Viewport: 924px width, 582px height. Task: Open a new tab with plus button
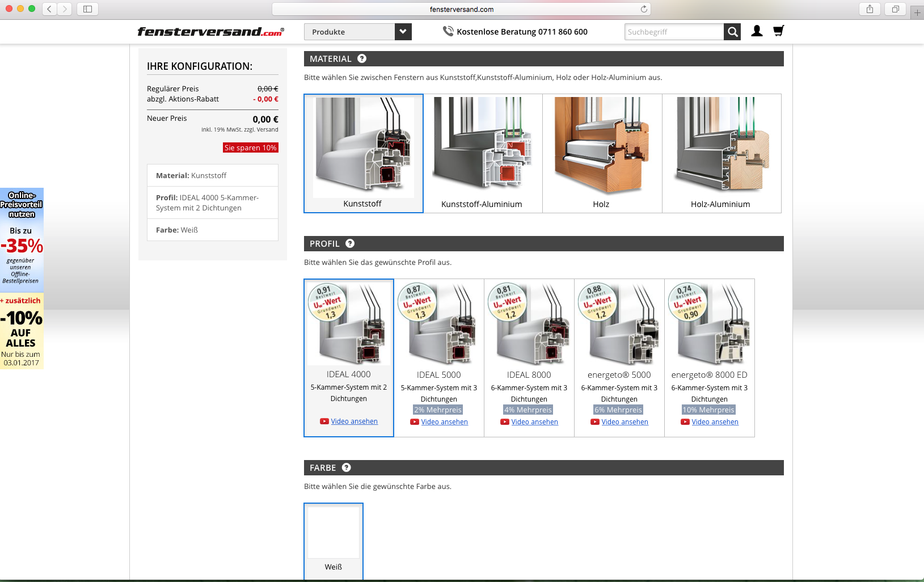click(x=917, y=12)
